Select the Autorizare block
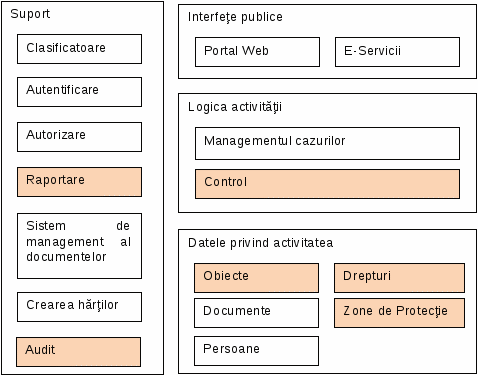The width and height of the screenshot is (478, 375). pos(79,137)
